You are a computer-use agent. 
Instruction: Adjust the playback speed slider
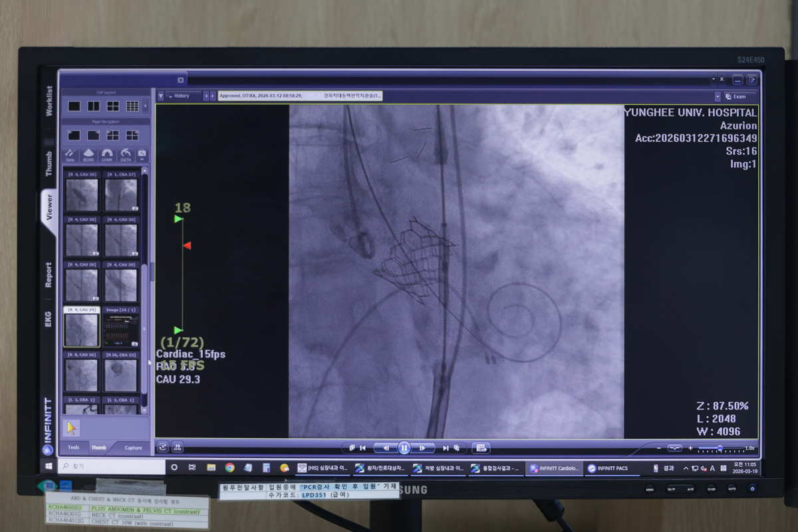pyautogui.click(x=720, y=448)
